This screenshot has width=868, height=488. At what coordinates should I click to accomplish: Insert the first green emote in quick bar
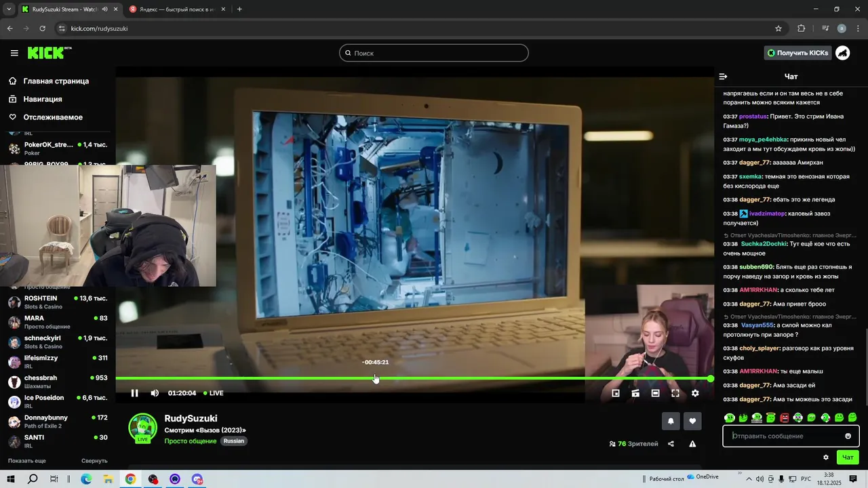(730, 418)
